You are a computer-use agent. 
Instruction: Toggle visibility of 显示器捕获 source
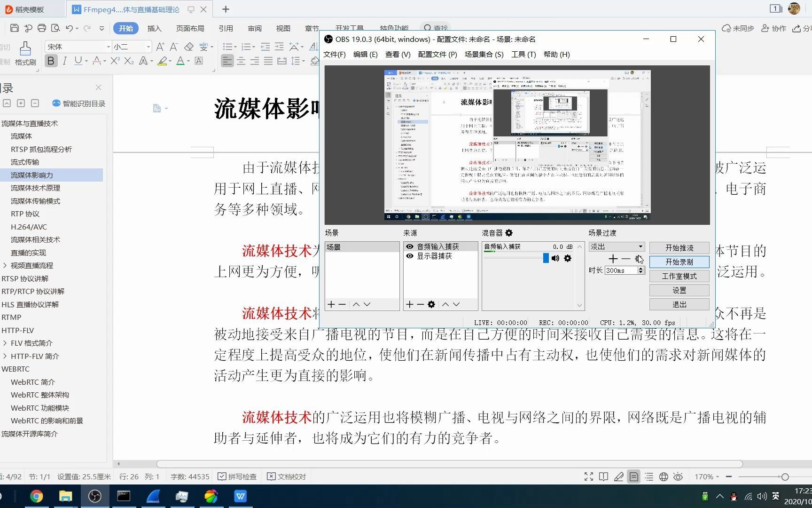(x=410, y=256)
